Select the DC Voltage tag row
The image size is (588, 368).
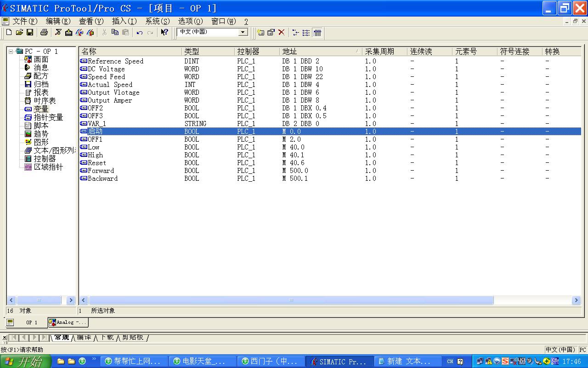pyautogui.click(x=329, y=69)
